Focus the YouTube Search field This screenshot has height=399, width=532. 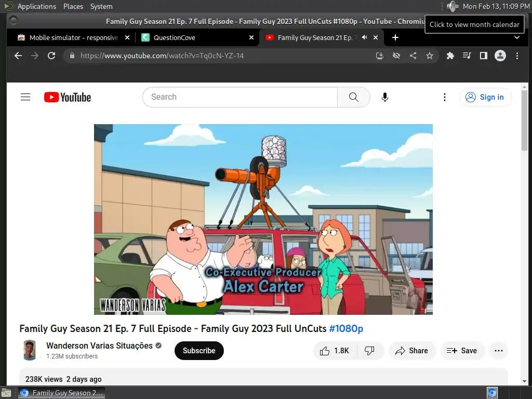[240, 97]
